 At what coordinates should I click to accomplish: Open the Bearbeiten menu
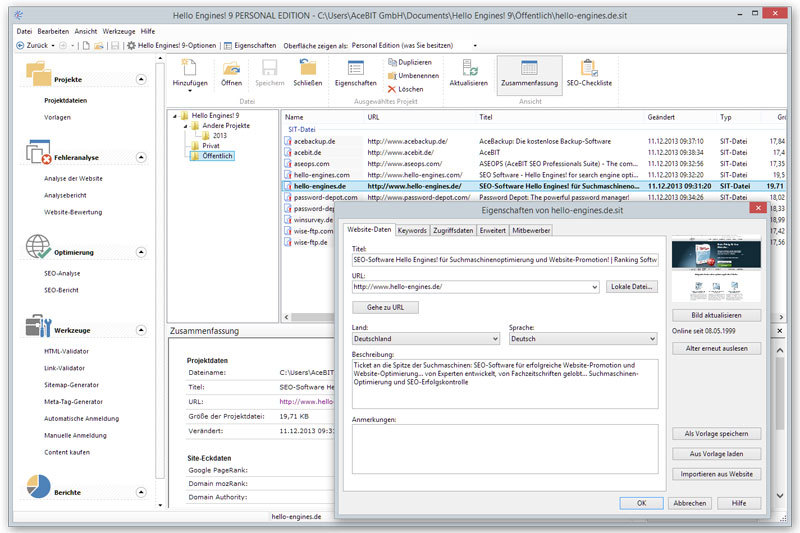click(x=53, y=31)
